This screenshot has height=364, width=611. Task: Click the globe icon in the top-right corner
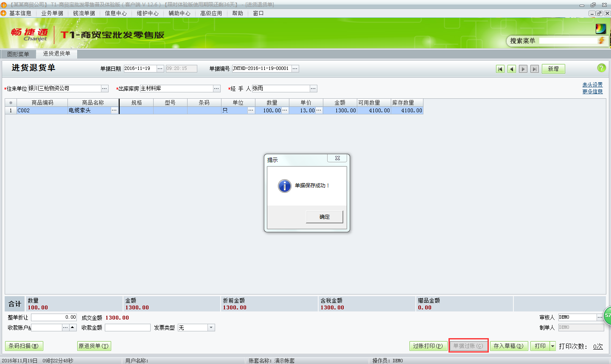click(x=600, y=29)
